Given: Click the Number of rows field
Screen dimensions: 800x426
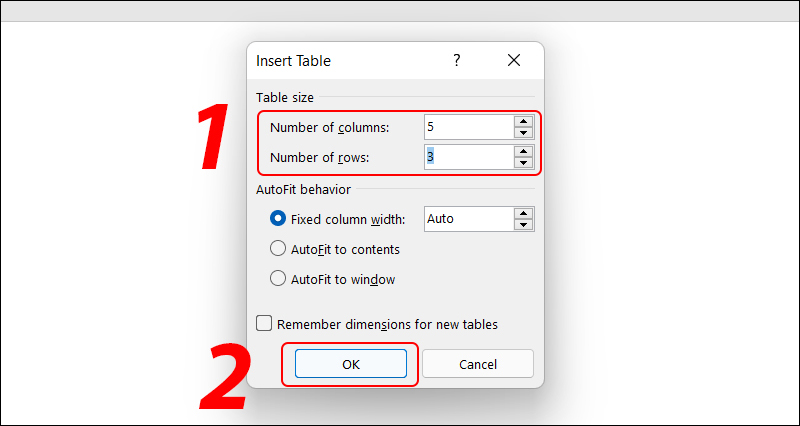Looking at the screenshot, I should point(466,157).
